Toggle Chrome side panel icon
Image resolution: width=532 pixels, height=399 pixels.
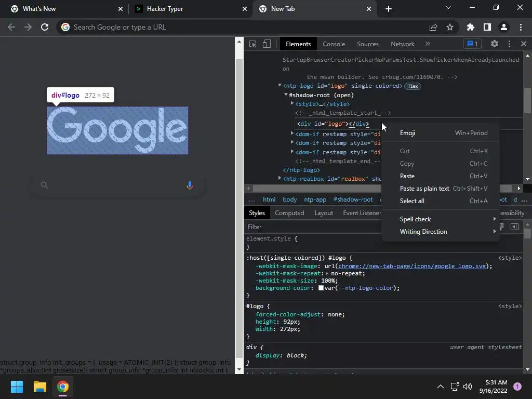coord(487,27)
